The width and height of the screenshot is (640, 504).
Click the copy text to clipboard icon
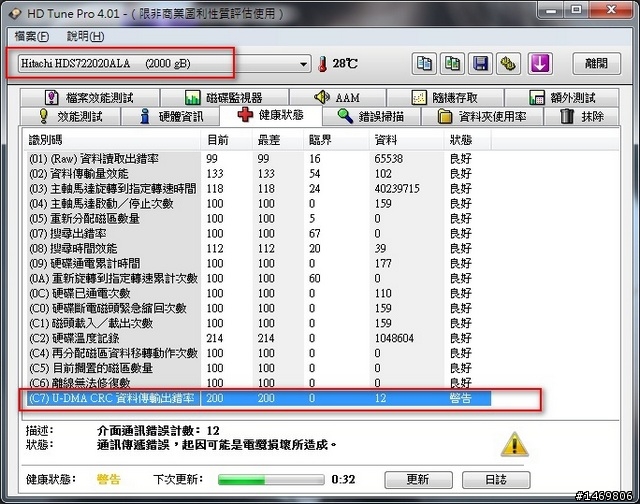coord(424,64)
